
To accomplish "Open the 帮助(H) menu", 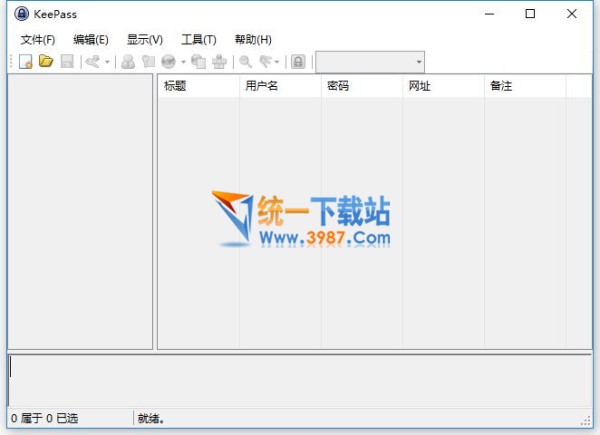I will (x=253, y=39).
